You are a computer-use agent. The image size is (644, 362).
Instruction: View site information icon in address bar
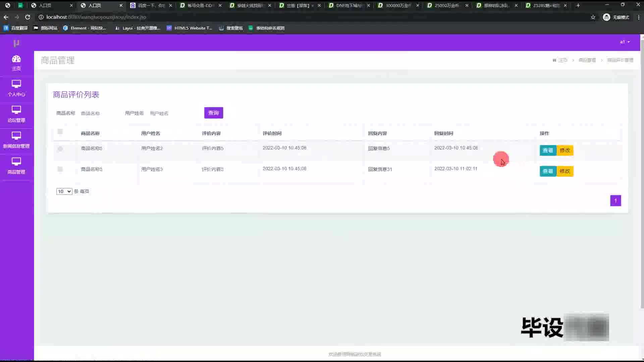point(41,17)
